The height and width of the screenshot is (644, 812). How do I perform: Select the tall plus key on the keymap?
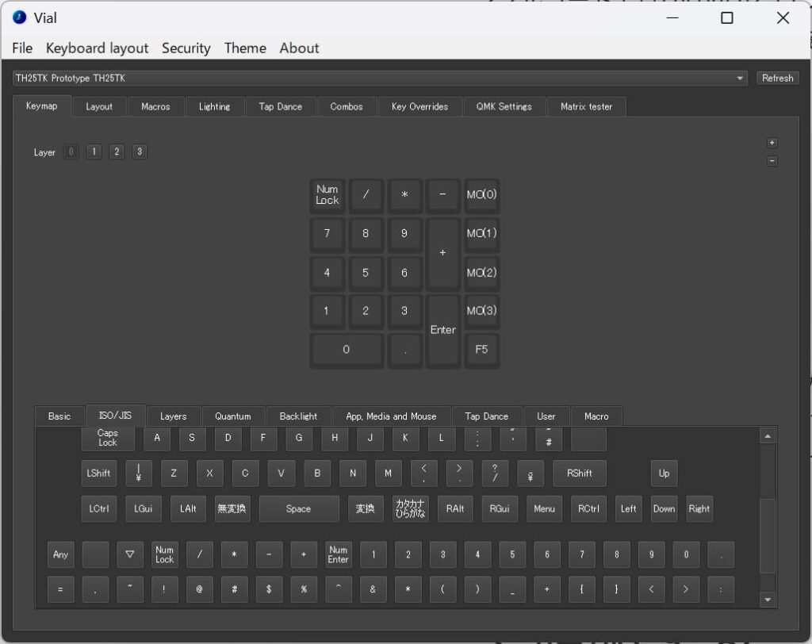coord(442,254)
